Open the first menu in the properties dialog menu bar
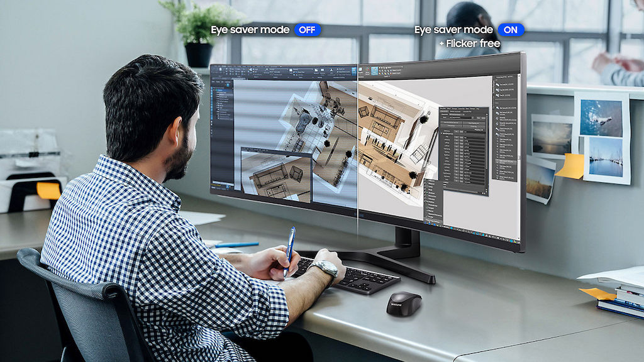 441,109
